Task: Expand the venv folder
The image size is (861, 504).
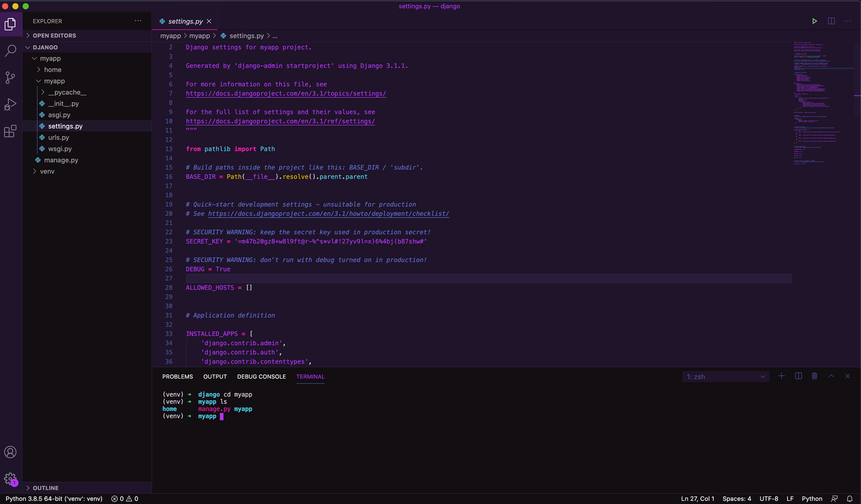Action: 47,171
